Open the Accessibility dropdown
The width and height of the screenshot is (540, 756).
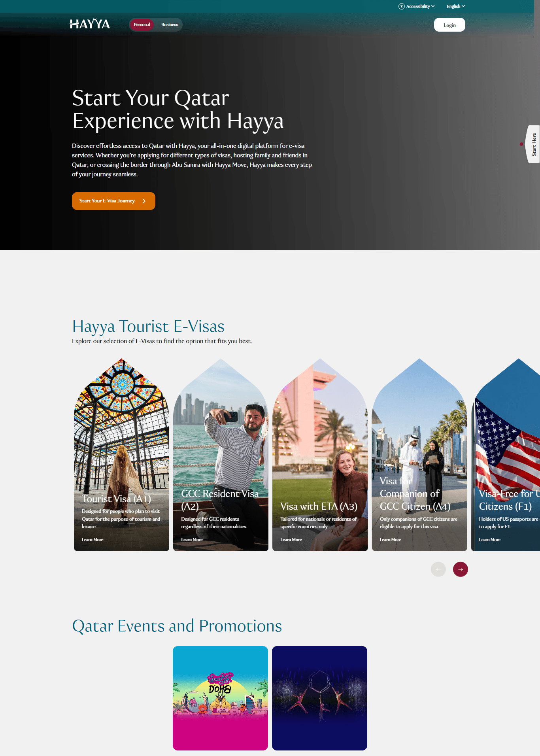coord(417,6)
